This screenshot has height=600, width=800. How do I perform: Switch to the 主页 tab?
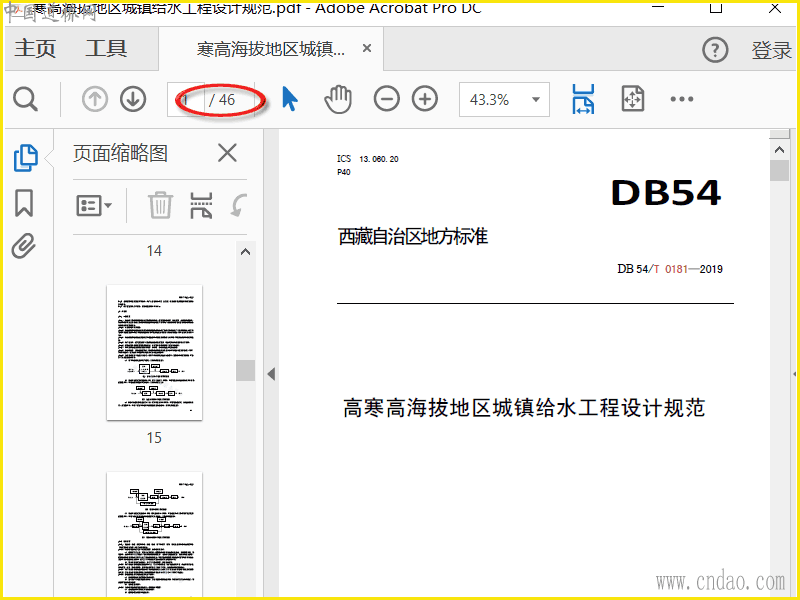35,49
